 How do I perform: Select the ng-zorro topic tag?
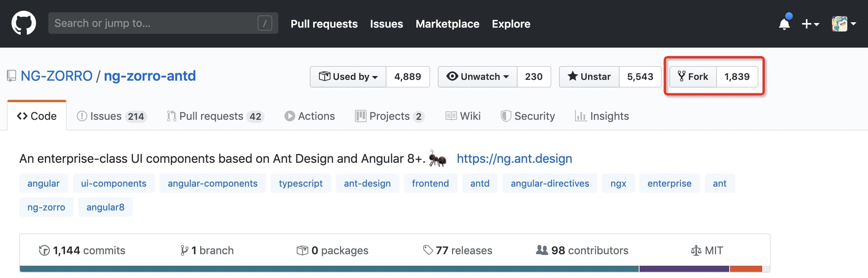tap(46, 207)
